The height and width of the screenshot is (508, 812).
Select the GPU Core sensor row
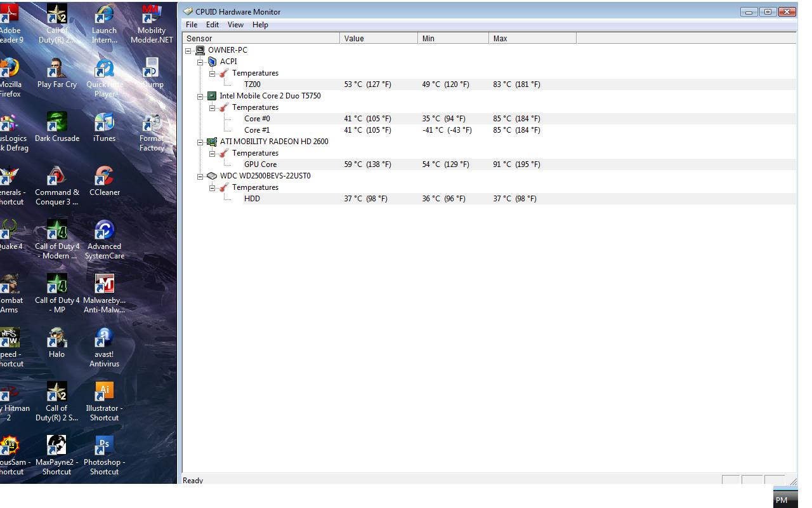pyautogui.click(x=489, y=164)
